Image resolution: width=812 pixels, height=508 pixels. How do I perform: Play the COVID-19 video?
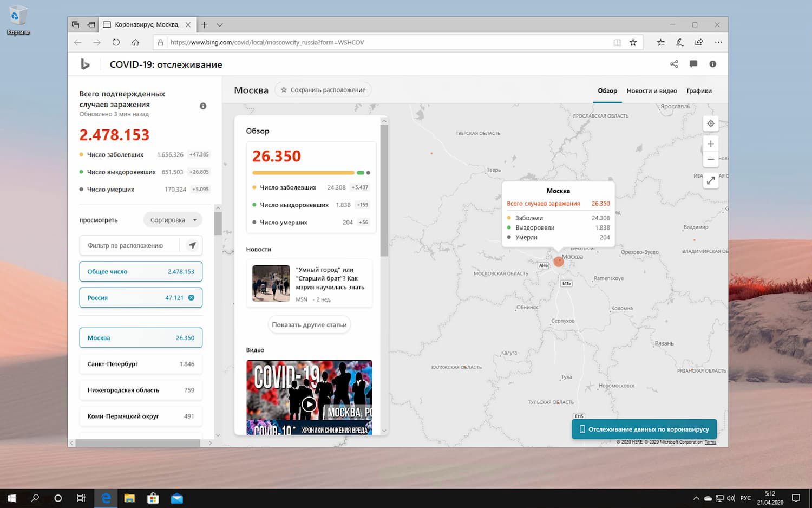point(309,404)
